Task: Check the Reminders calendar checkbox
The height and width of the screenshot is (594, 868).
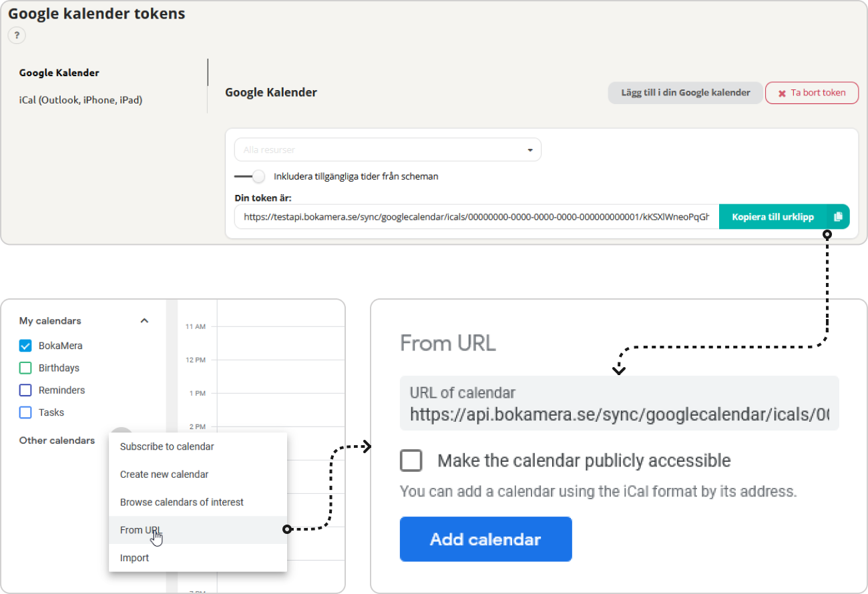Action: 25,390
